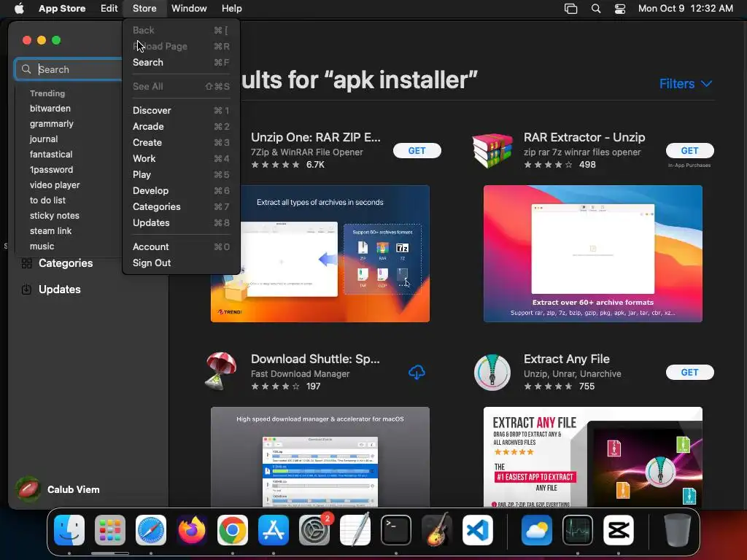
Task: Select trending search '1password'
Action: point(52,169)
